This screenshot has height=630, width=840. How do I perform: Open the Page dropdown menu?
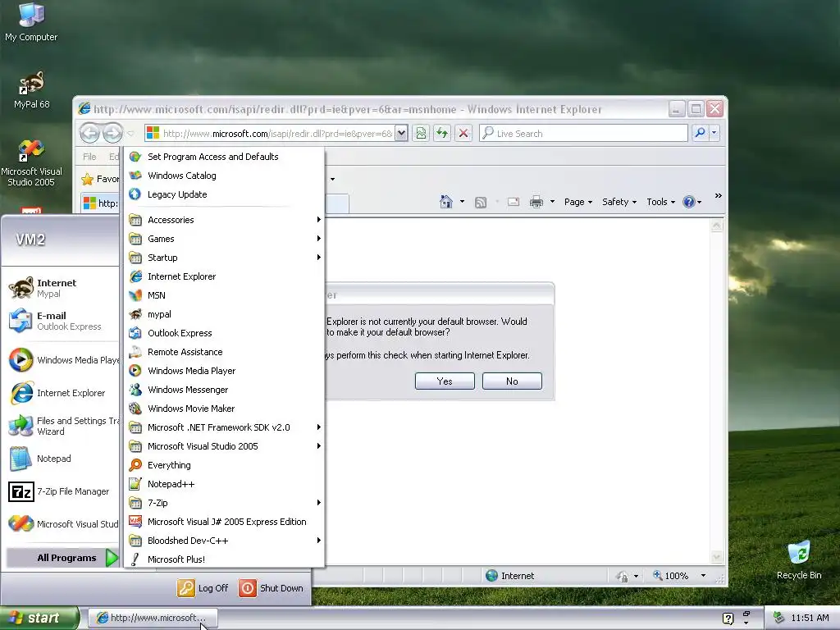point(578,202)
